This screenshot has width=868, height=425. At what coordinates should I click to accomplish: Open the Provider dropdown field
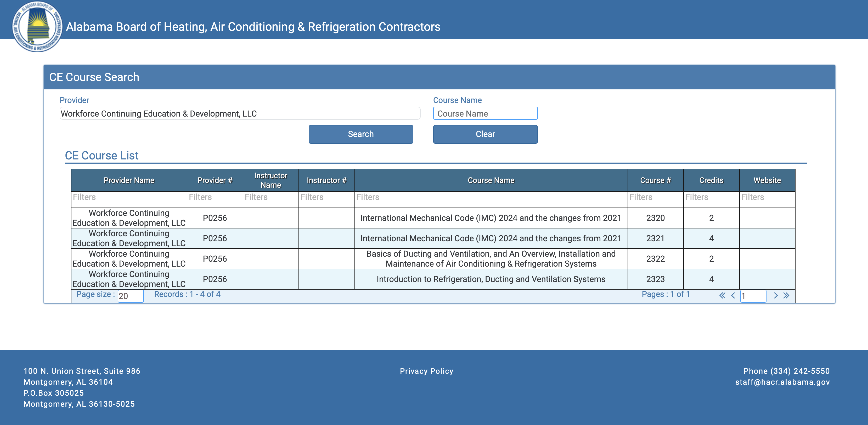tap(240, 113)
